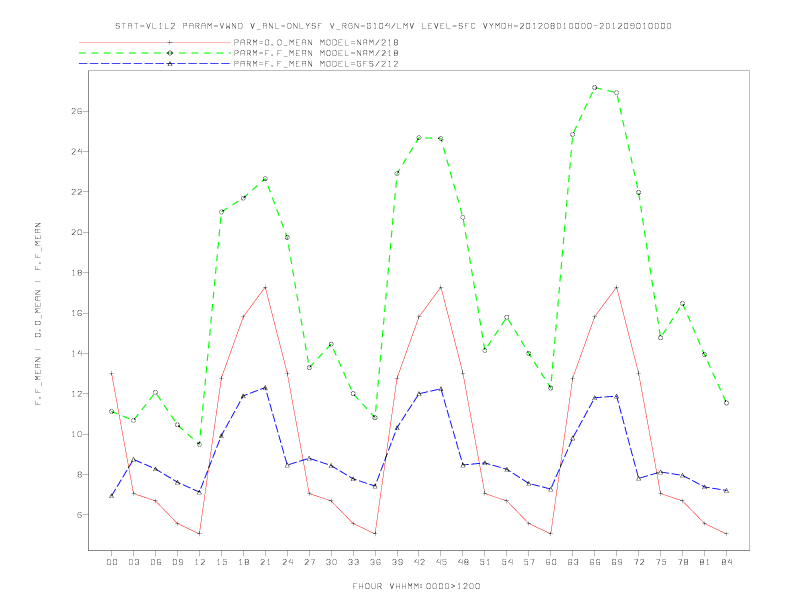Click x-axis tick label 84
Screen dimensions: 792x612
click(726, 562)
